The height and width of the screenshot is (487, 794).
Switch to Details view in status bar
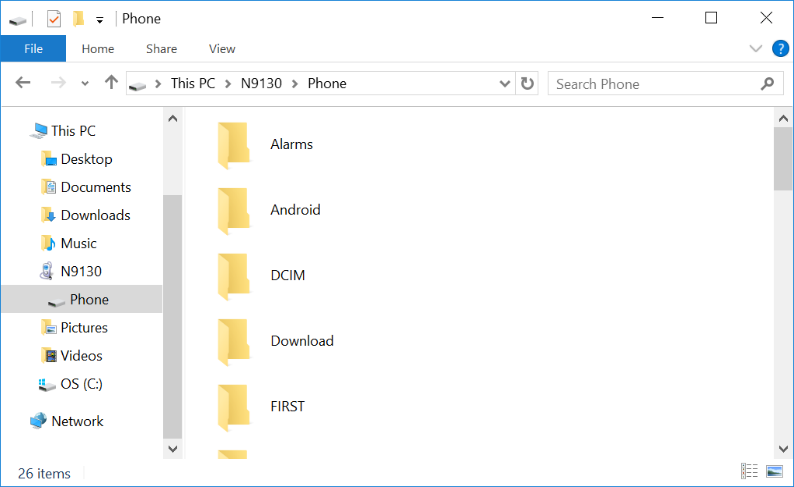(x=749, y=471)
